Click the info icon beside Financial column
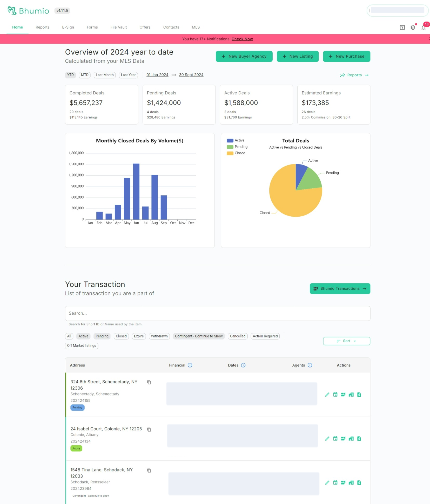Screen dimensions: 430x504 coord(190,365)
